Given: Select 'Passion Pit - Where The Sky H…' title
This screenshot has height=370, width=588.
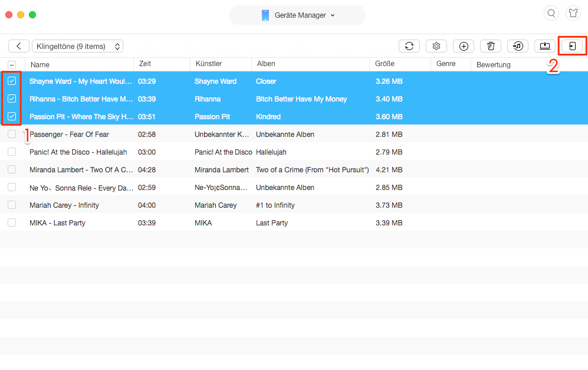Looking at the screenshot, I should [81, 117].
